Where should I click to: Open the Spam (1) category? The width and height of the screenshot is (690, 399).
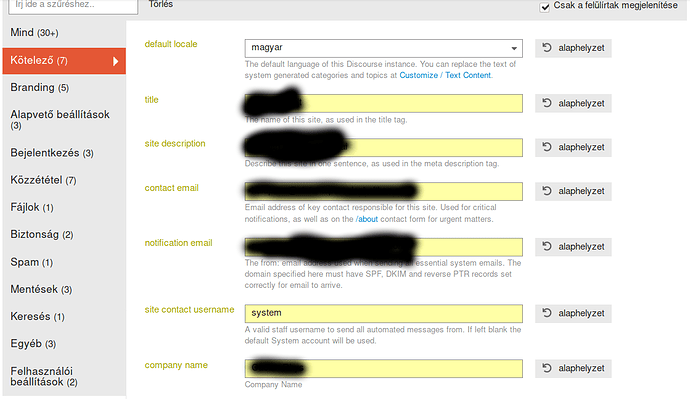click(x=64, y=262)
